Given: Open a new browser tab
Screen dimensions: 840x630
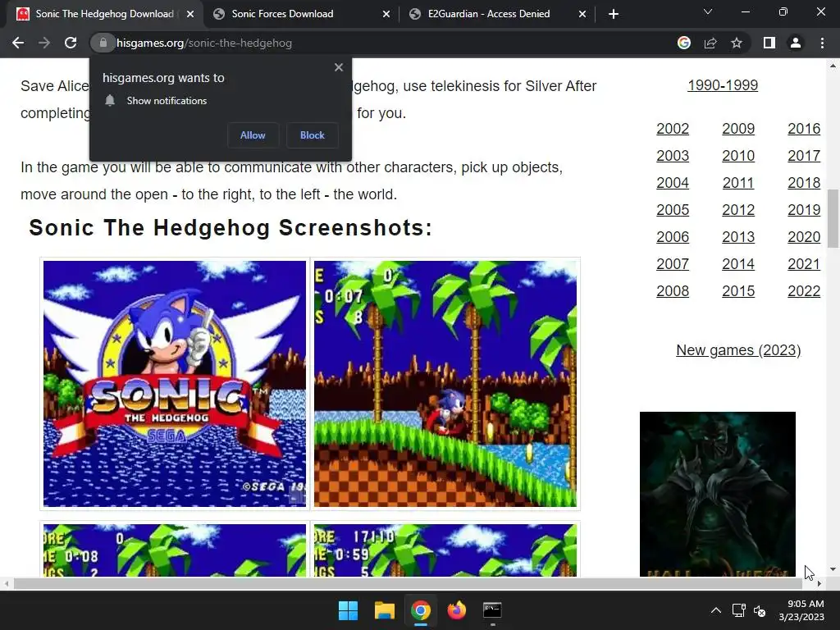Looking at the screenshot, I should tap(614, 14).
